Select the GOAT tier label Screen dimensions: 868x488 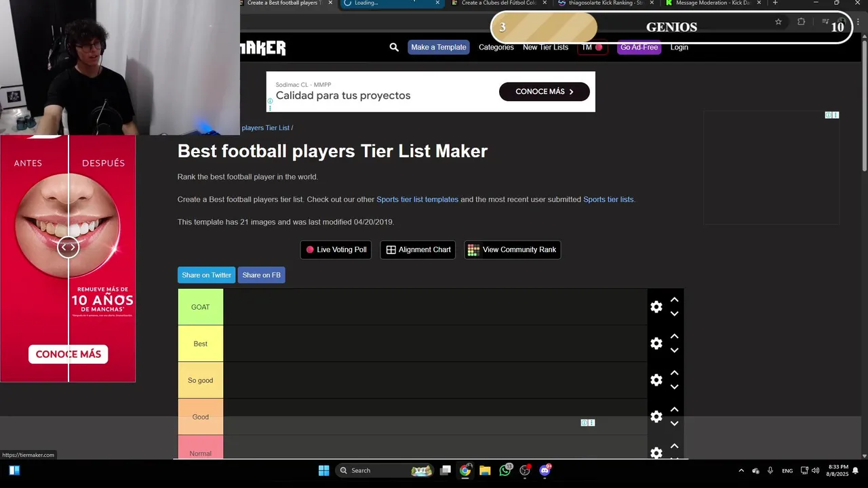(x=200, y=307)
